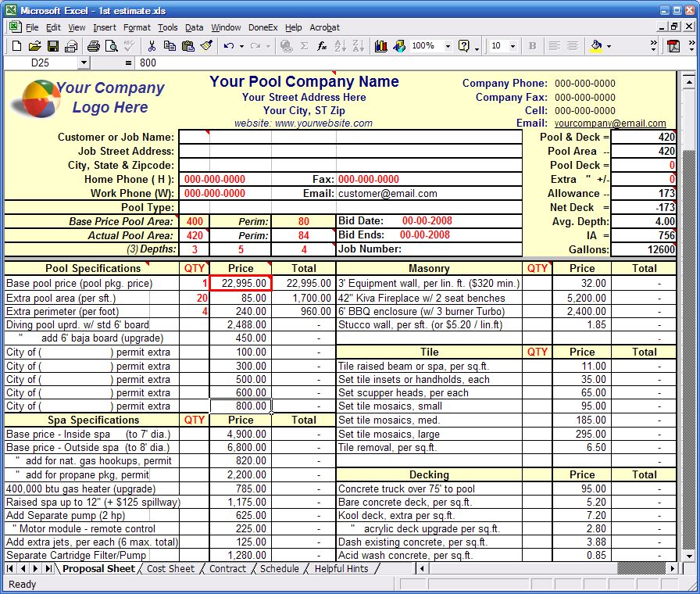
Task: Click the first sheet tab navigation arrow
Action: [10, 568]
